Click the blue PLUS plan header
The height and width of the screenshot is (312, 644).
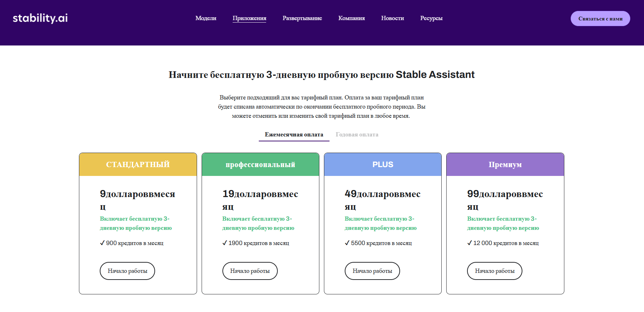click(382, 165)
